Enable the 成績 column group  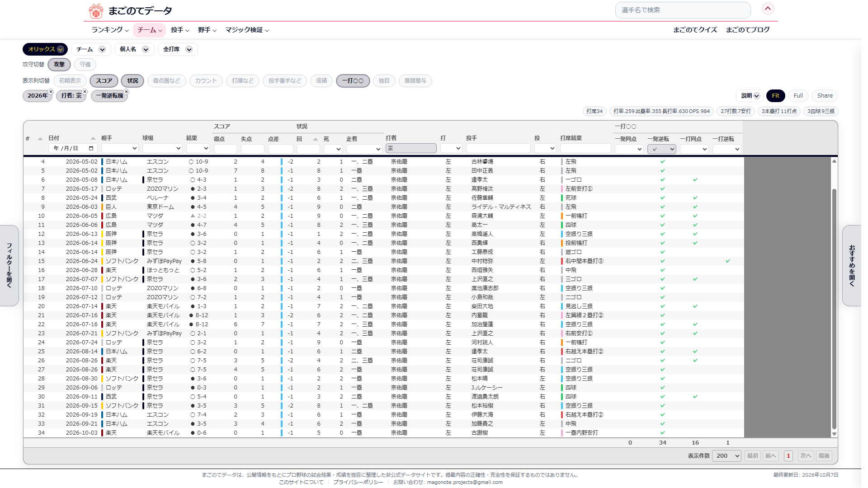(321, 81)
